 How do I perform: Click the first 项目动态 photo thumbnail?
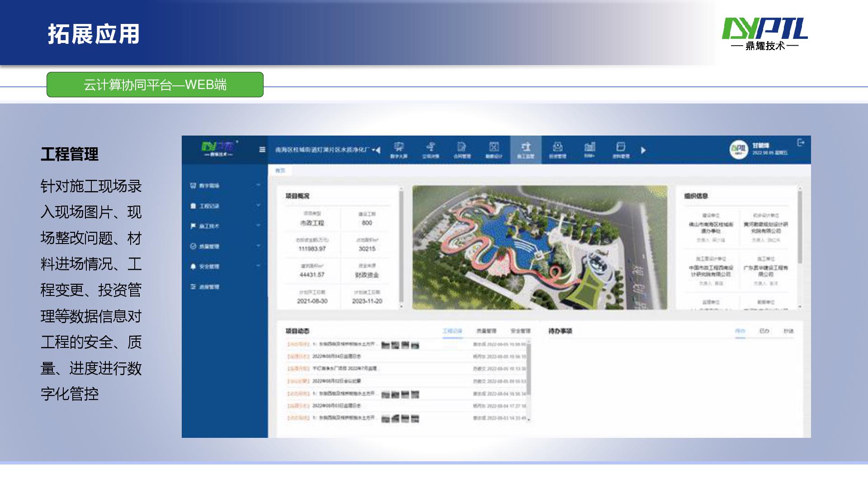point(385,345)
